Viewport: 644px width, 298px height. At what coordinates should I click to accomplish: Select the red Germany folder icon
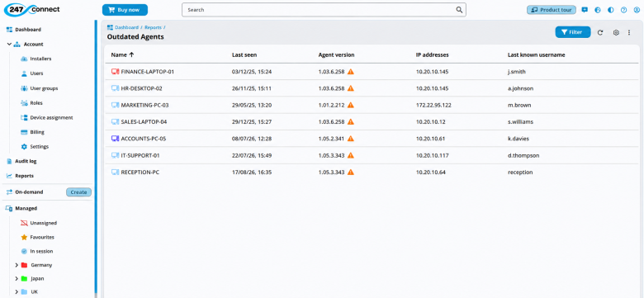[24, 265]
